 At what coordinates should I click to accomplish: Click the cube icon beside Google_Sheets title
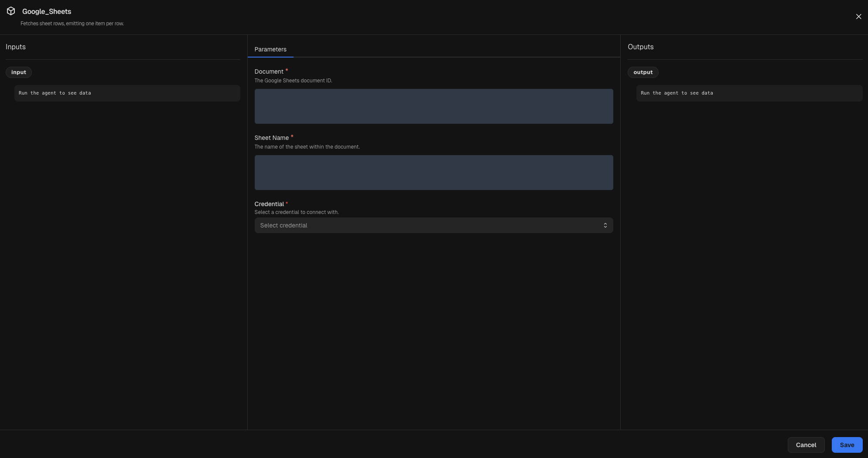pos(12,11)
